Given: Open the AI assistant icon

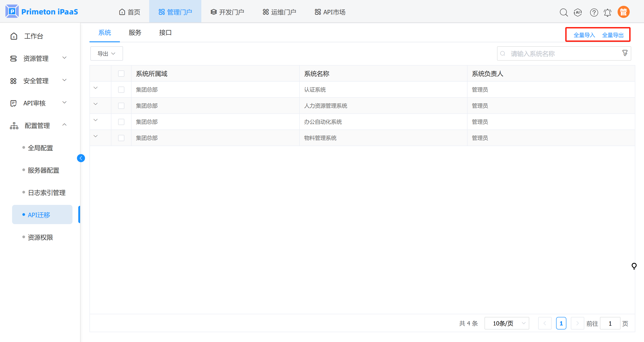Looking at the screenshot, I should click(x=578, y=12).
